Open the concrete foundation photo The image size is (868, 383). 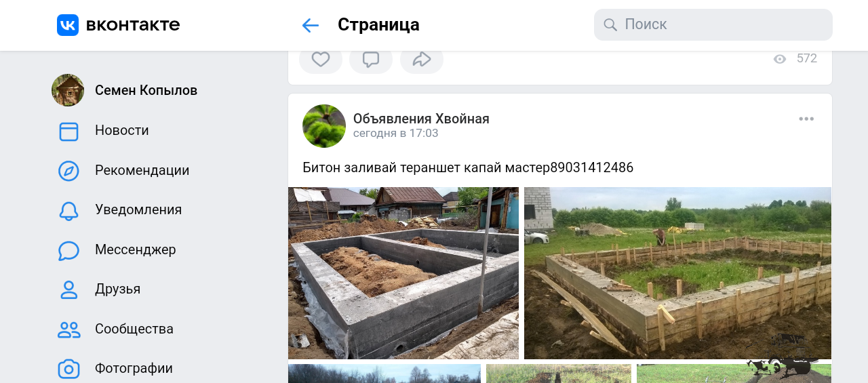pyautogui.click(x=403, y=273)
